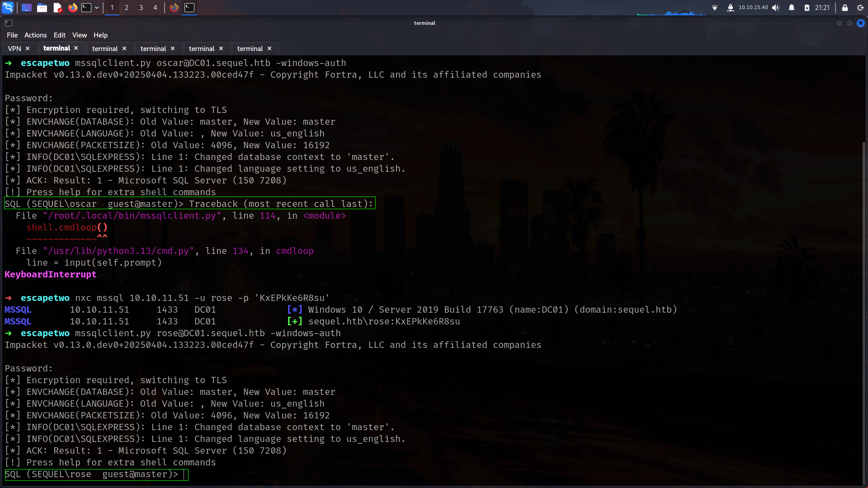The width and height of the screenshot is (868, 488).
Task: Open the file manager from the panel
Action: coord(42,8)
